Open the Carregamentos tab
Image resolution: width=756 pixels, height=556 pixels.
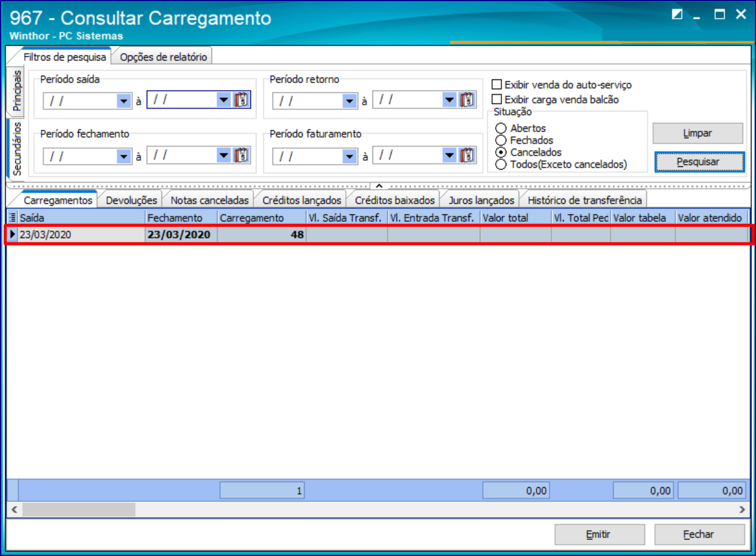pos(58,200)
